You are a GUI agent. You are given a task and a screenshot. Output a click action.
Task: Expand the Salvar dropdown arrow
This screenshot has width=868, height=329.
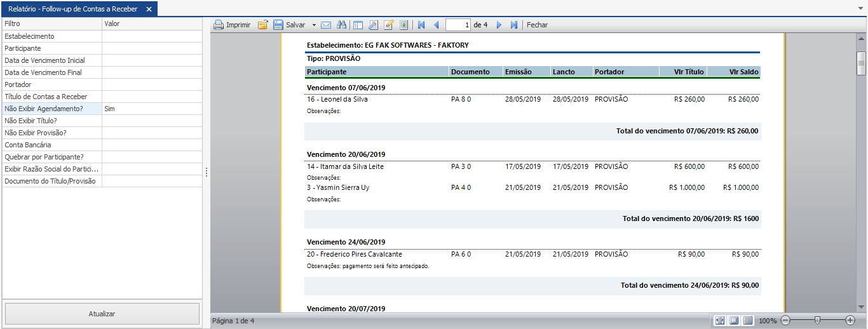(314, 25)
